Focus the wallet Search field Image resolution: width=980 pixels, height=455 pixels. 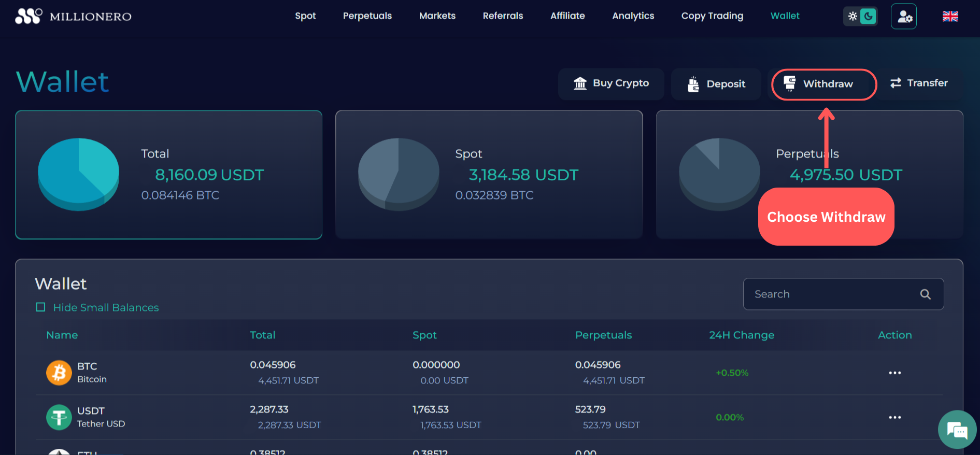(x=829, y=294)
